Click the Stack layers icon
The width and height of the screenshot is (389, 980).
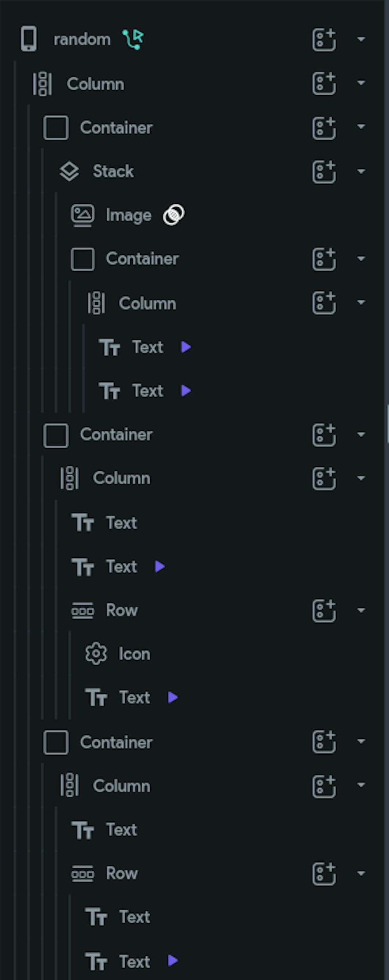pyautogui.click(x=69, y=171)
